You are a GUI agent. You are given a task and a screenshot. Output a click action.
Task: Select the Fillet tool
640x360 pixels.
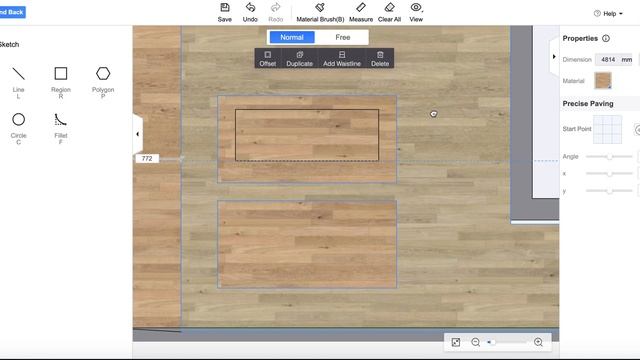tap(60, 128)
